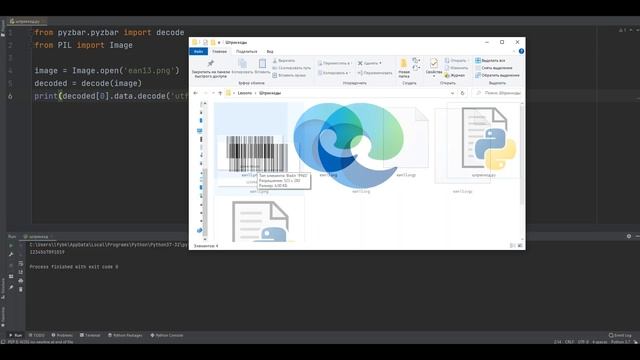Image resolution: width=640 pixels, height=360 pixels.
Task: Click the Копировать icon in Explorer ribbon
Action: pos(242,66)
